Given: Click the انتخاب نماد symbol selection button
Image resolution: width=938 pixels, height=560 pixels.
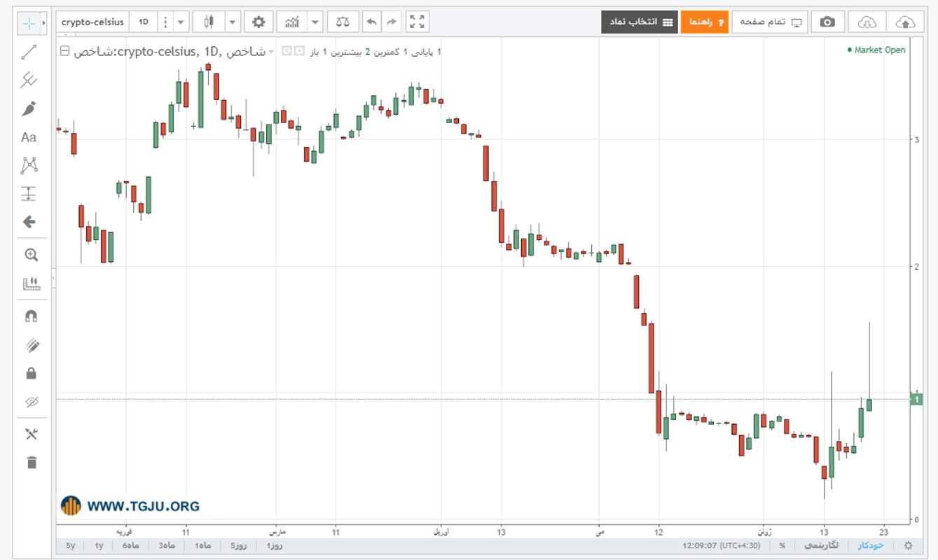Looking at the screenshot, I should coord(639,22).
